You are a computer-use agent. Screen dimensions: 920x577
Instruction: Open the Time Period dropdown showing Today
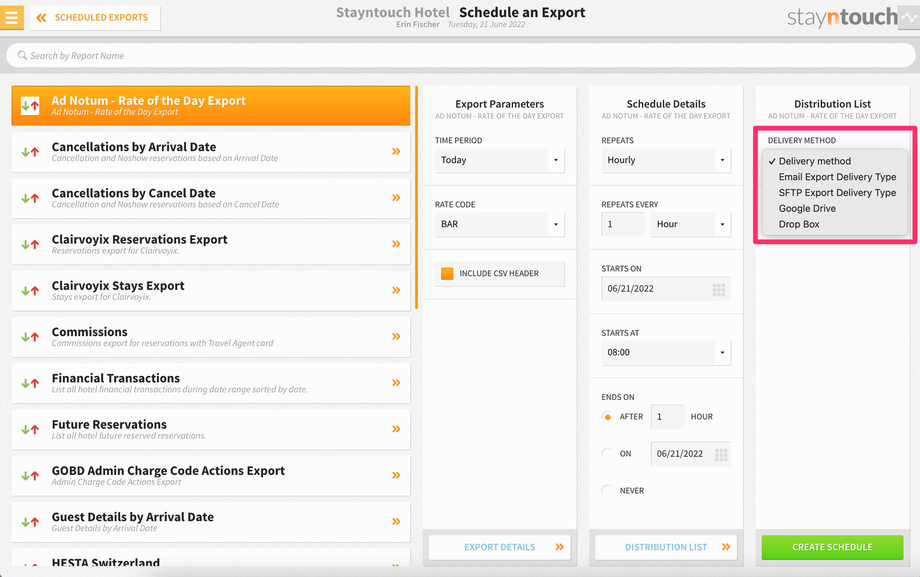pyautogui.click(x=499, y=160)
